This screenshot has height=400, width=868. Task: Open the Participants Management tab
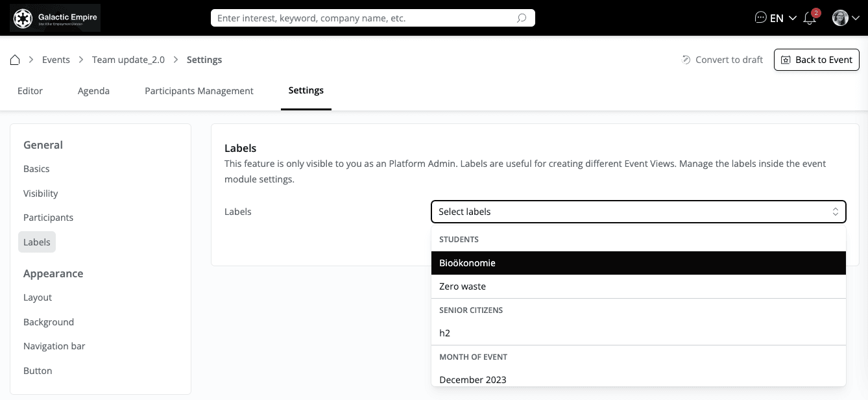coord(199,91)
